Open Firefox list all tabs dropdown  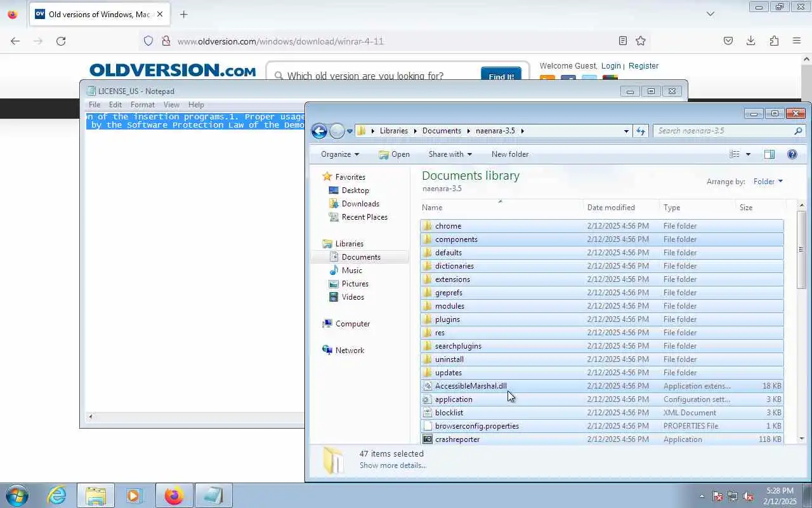tap(710, 14)
